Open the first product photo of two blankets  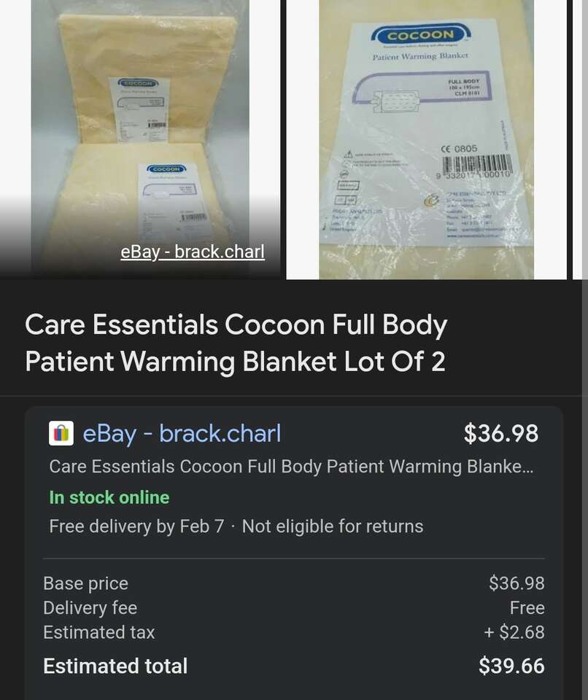[x=140, y=139]
